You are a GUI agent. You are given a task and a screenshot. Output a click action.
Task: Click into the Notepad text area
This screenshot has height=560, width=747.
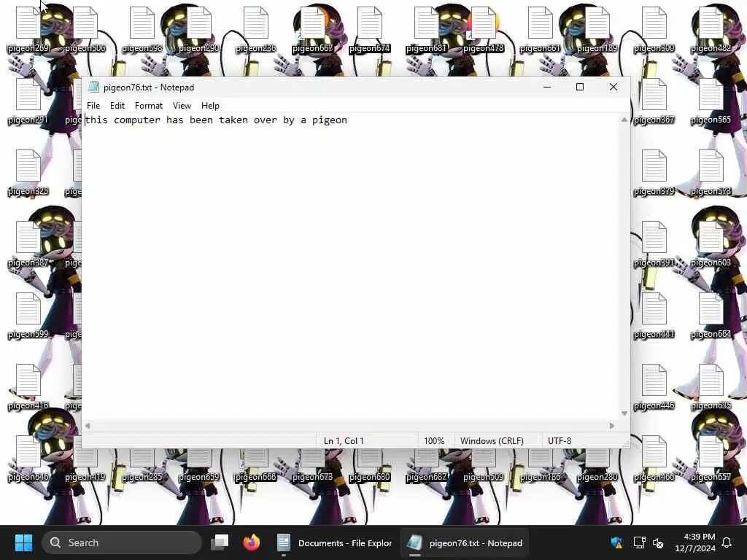point(351,267)
